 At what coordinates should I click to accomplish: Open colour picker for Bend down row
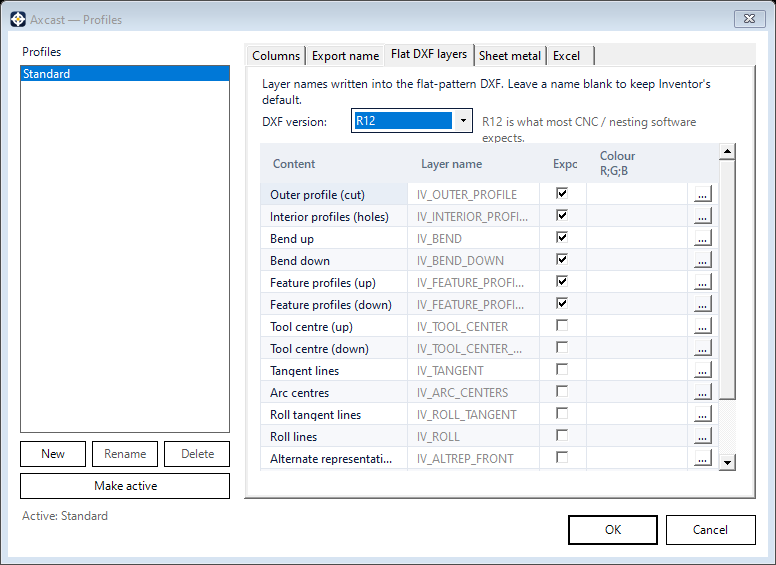[x=702, y=260]
